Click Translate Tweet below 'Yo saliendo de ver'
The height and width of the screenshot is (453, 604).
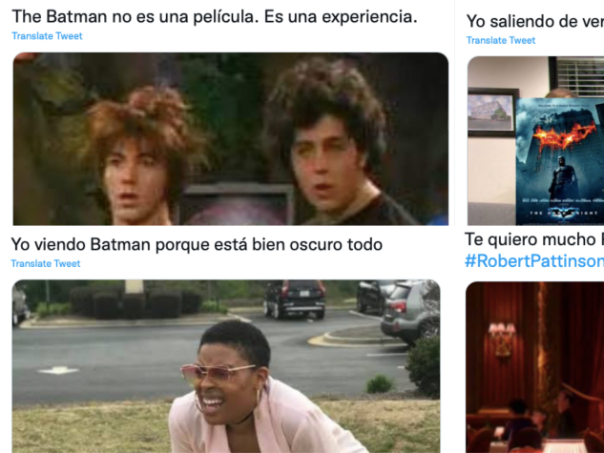501,40
